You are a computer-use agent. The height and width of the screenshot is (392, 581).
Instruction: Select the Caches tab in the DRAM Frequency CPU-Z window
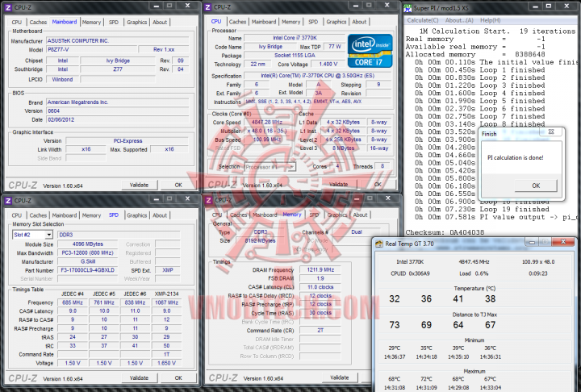pos(239,215)
